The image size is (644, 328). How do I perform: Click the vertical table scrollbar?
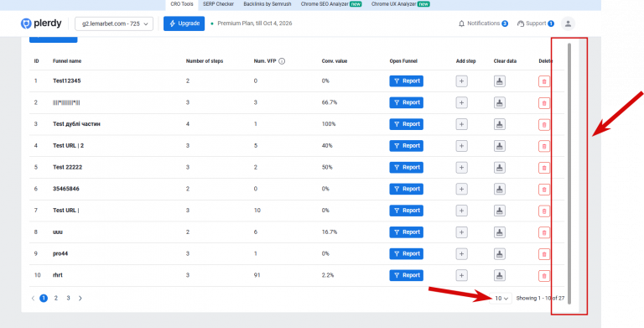569,174
